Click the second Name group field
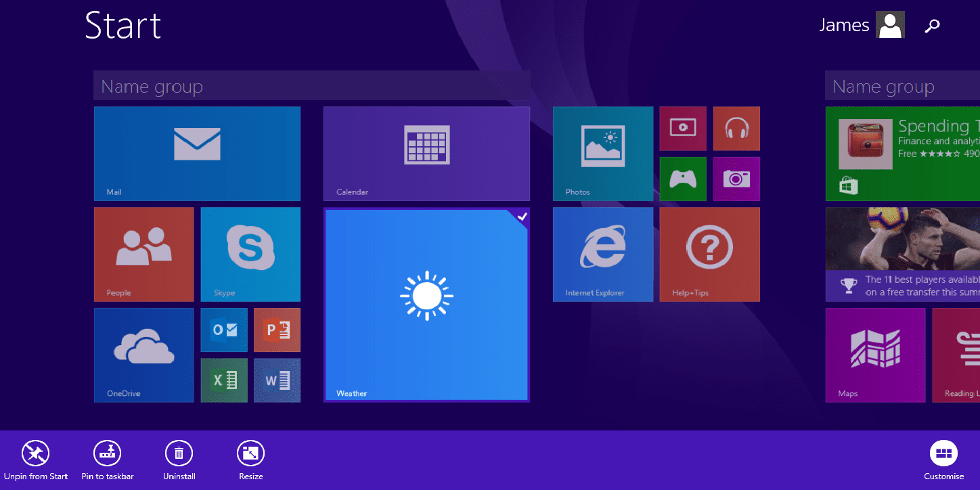 [x=902, y=86]
